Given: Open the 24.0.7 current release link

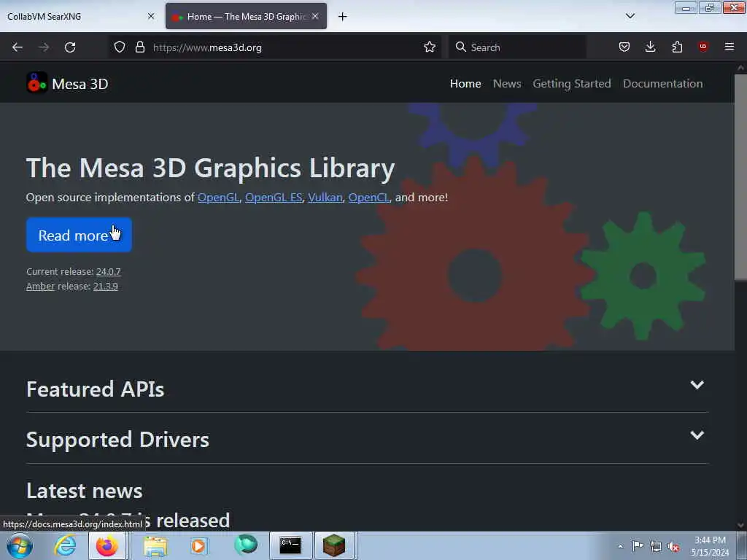Looking at the screenshot, I should click(108, 271).
